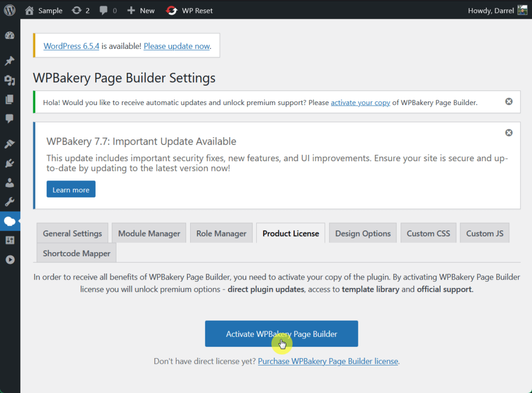Viewport: 532px width, 393px height.
Task: Click Please update now link
Action: click(x=177, y=46)
